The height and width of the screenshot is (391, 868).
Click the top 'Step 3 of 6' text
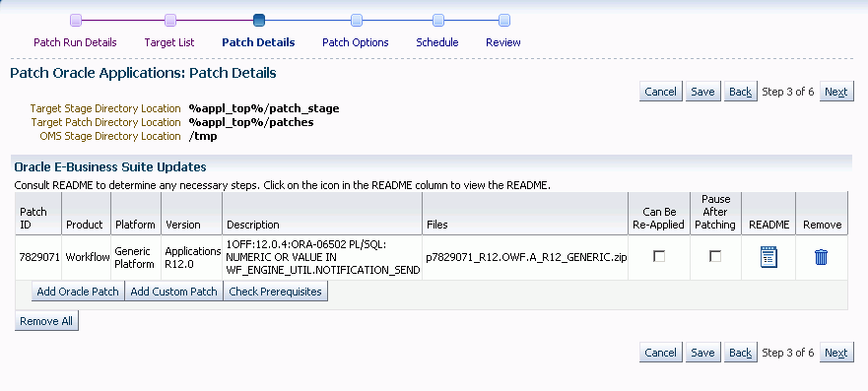pyautogui.click(x=788, y=92)
